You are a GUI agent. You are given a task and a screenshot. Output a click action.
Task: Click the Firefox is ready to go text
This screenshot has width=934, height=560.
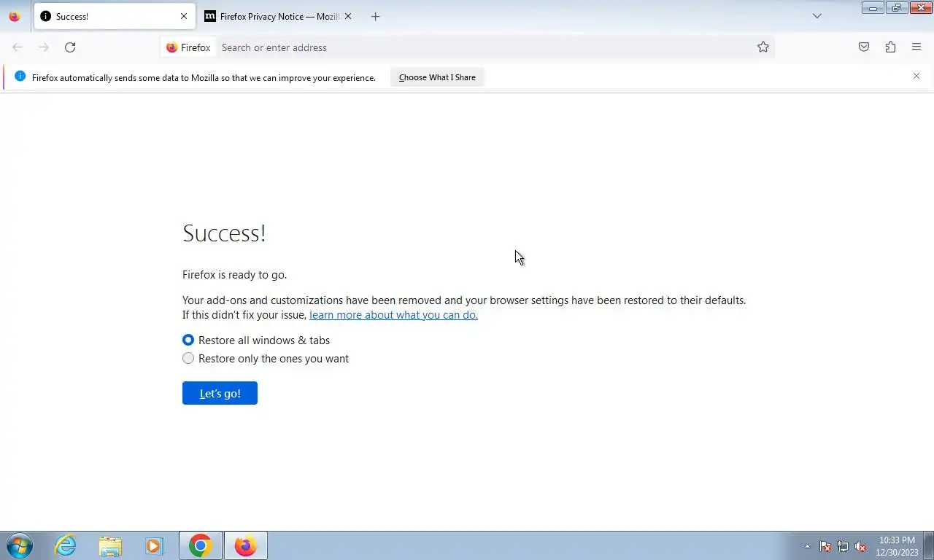(234, 275)
